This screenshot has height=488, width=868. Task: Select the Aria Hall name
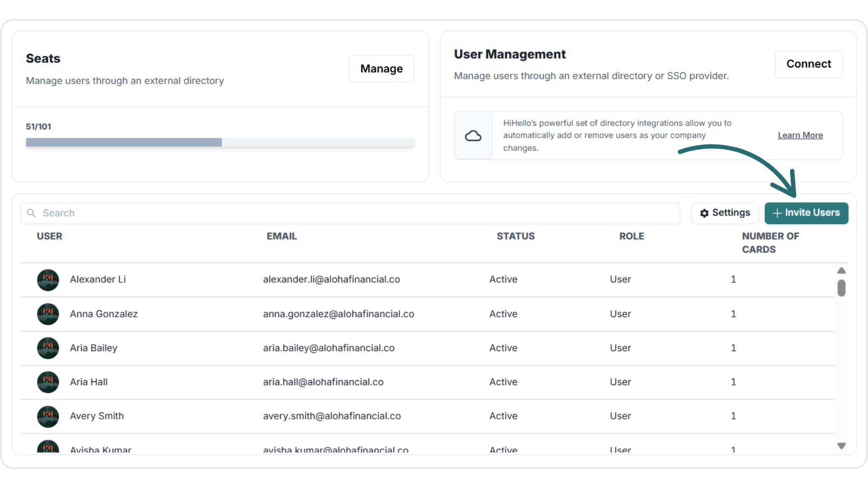coord(89,382)
